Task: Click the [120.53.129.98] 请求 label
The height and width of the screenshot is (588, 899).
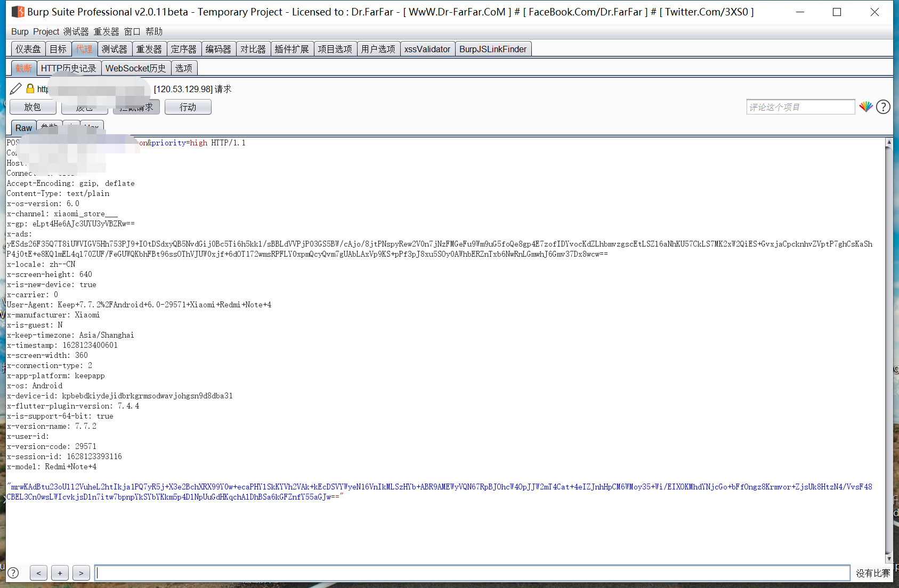Action: [193, 89]
